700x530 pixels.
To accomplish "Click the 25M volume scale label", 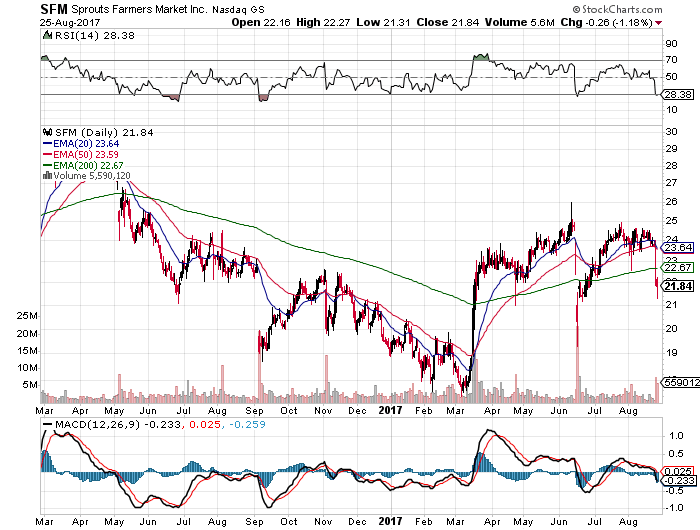I will [27, 316].
